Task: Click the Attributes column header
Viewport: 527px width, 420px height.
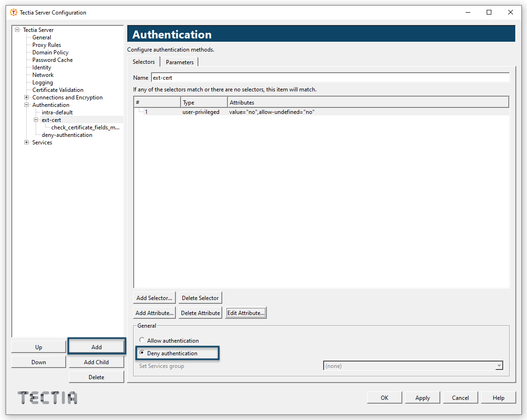Action: pyautogui.click(x=368, y=102)
